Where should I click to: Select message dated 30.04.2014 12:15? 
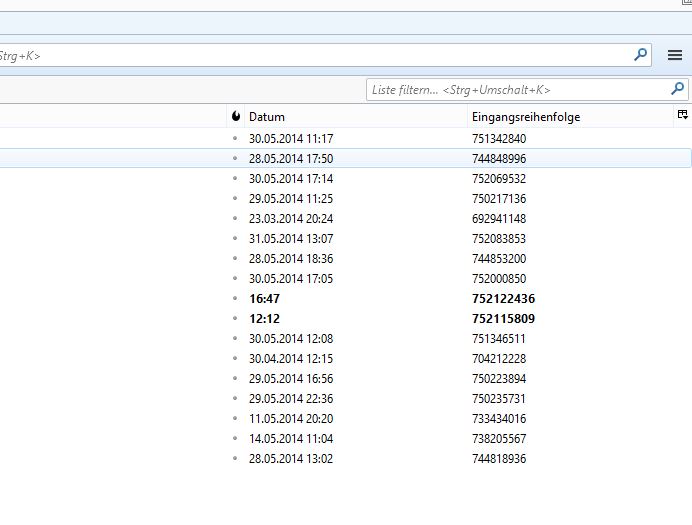click(291, 359)
